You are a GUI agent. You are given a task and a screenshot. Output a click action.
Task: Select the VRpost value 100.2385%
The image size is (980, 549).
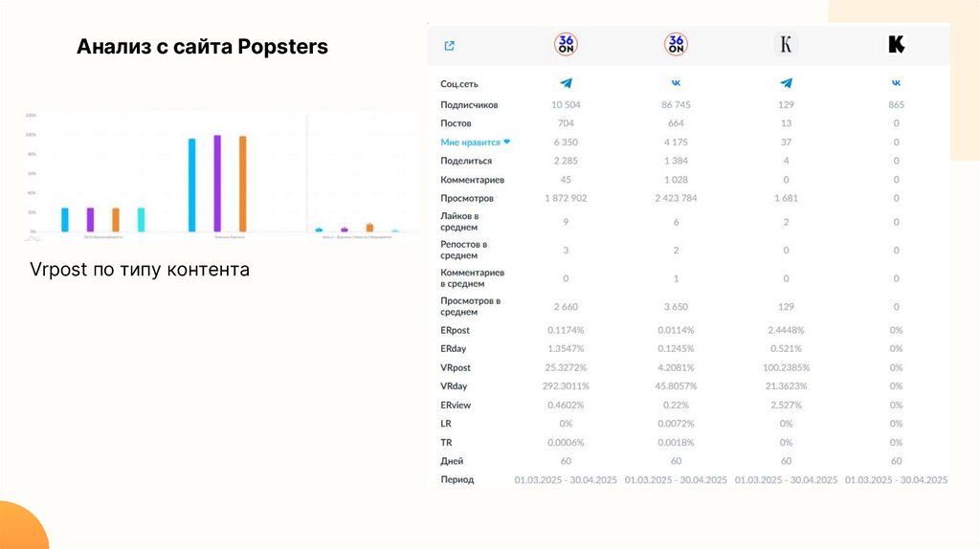[787, 368]
